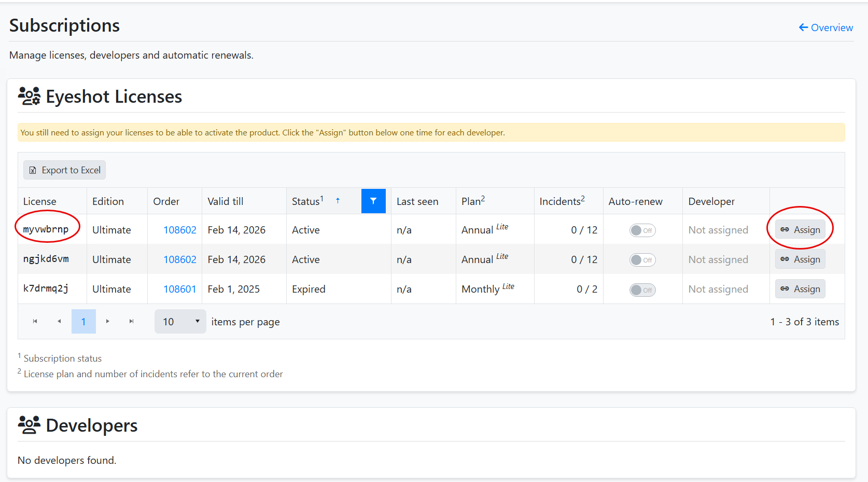The width and height of the screenshot is (868, 482).
Task: Sort table by Edition column header
Action: coord(108,201)
